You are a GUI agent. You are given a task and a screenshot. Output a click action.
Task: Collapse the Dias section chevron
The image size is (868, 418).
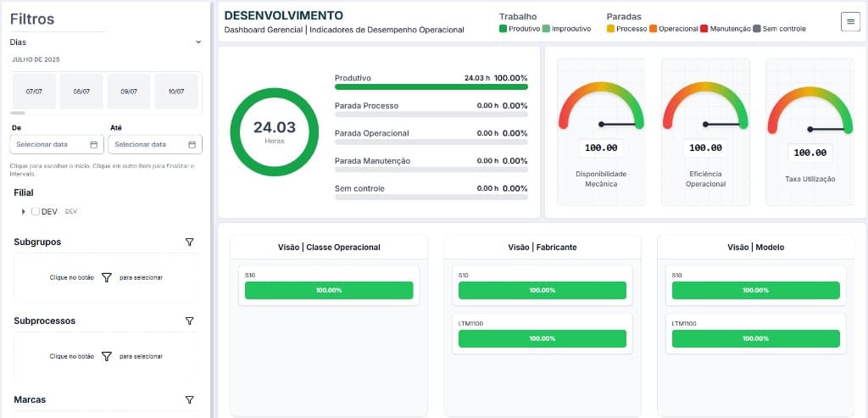coord(198,42)
